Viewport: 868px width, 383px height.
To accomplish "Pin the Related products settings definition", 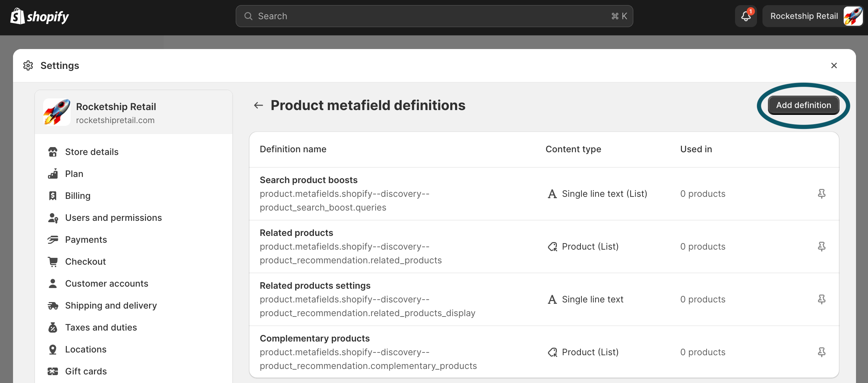I will pyautogui.click(x=821, y=299).
